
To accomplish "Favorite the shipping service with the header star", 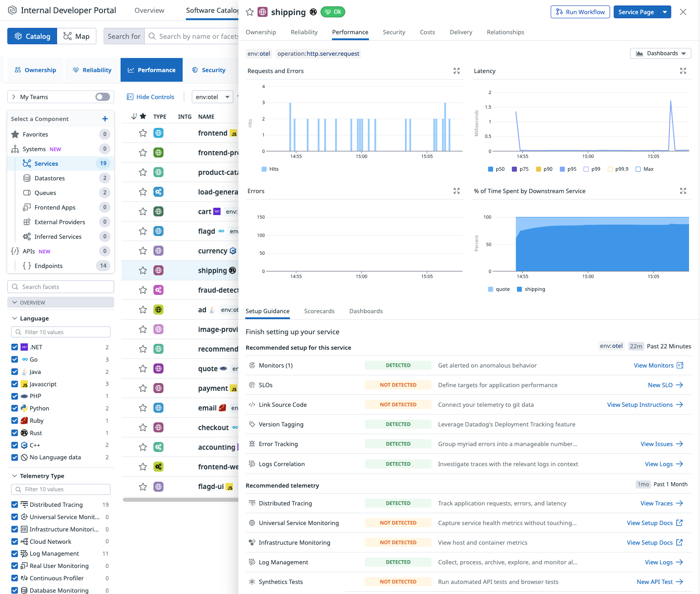I will coord(250,12).
